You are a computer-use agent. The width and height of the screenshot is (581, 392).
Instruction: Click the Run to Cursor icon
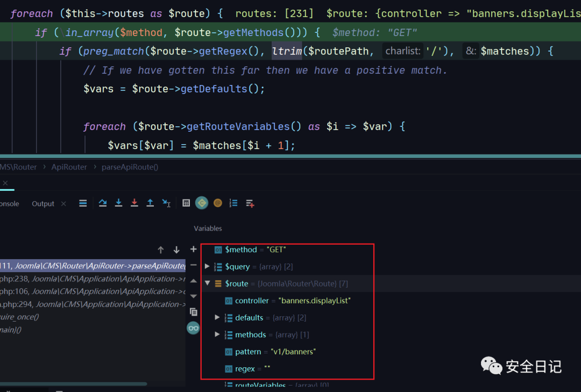166,203
